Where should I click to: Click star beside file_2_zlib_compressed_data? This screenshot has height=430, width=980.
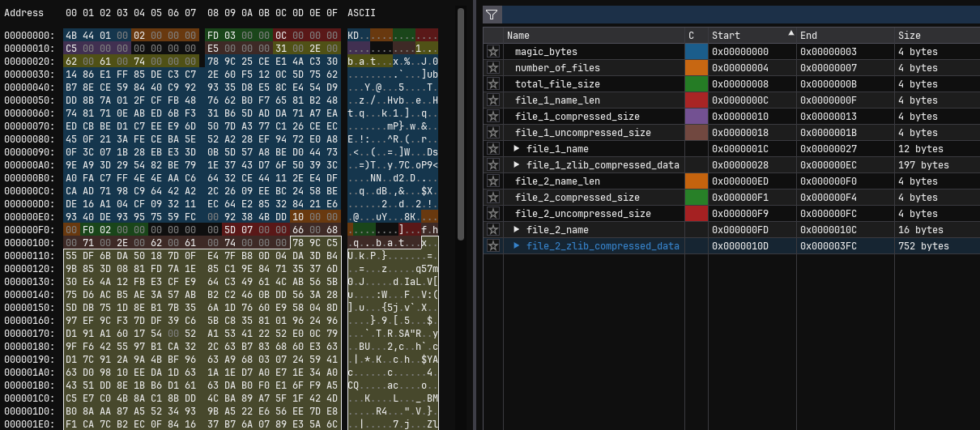tap(492, 246)
